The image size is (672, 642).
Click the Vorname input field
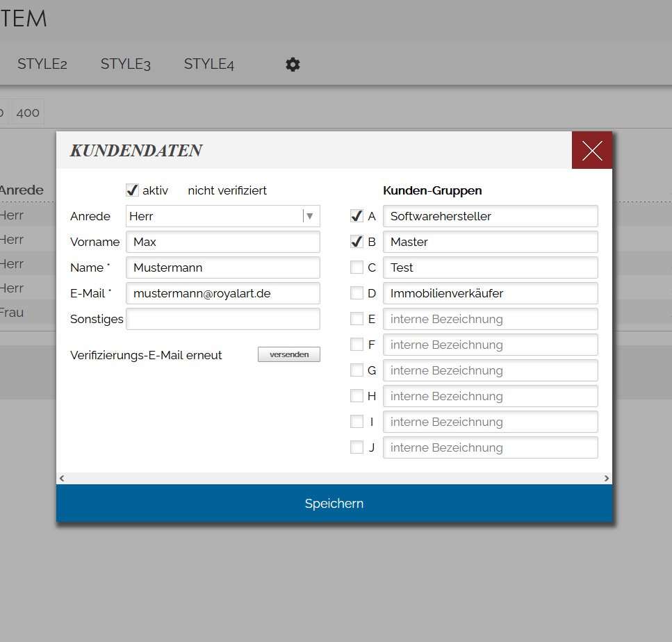tap(222, 242)
